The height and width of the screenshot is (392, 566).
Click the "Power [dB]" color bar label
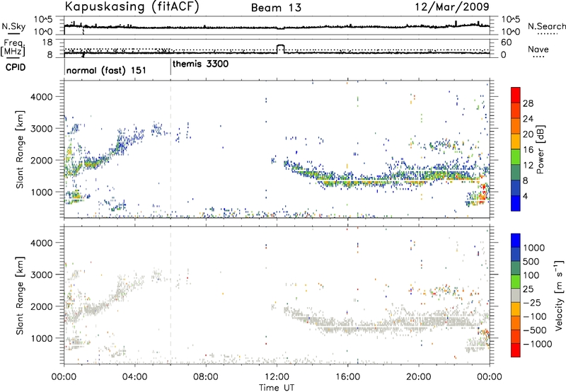540,149
